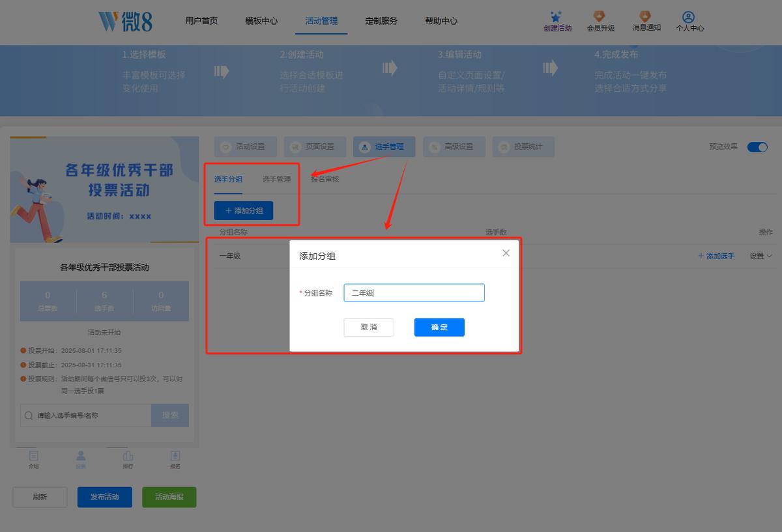This screenshot has width=782, height=532.
Task: Select the 选手管理 tab with the blue icon
Action: (x=384, y=147)
